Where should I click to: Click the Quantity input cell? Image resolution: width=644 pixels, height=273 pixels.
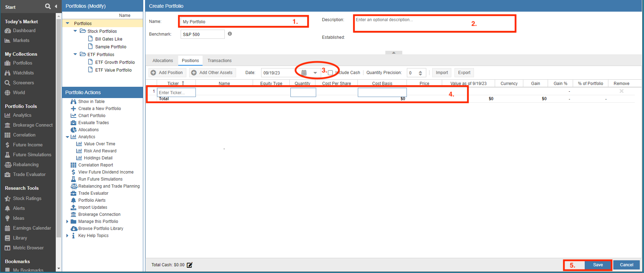tap(303, 92)
